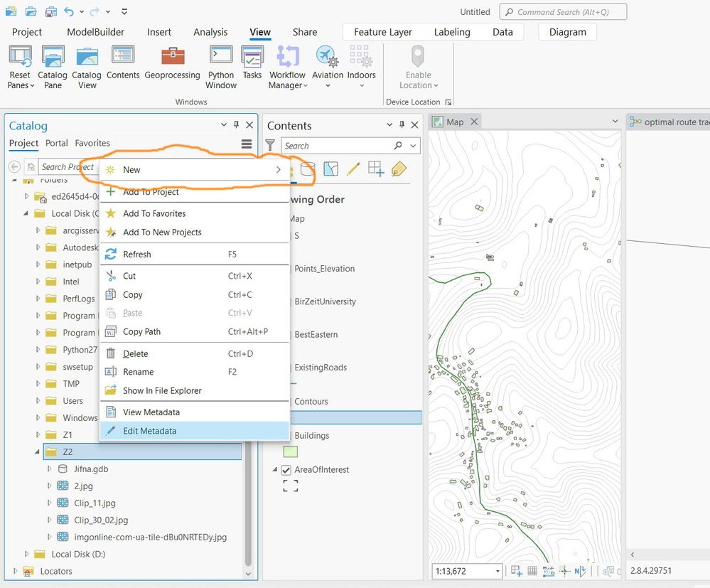This screenshot has width=710, height=588.
Task: Switch to Portal tab in Catalog
Action: click(57, 143)
